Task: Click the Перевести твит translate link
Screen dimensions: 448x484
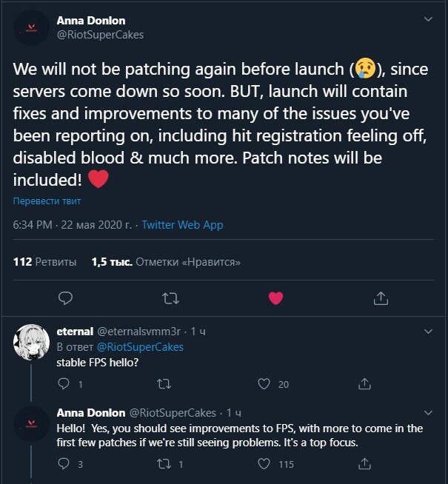Action: (x=47, y=201)
